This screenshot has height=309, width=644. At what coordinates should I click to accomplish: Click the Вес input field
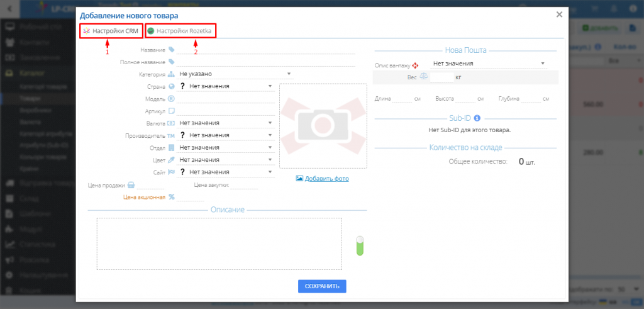pos(441,77)
